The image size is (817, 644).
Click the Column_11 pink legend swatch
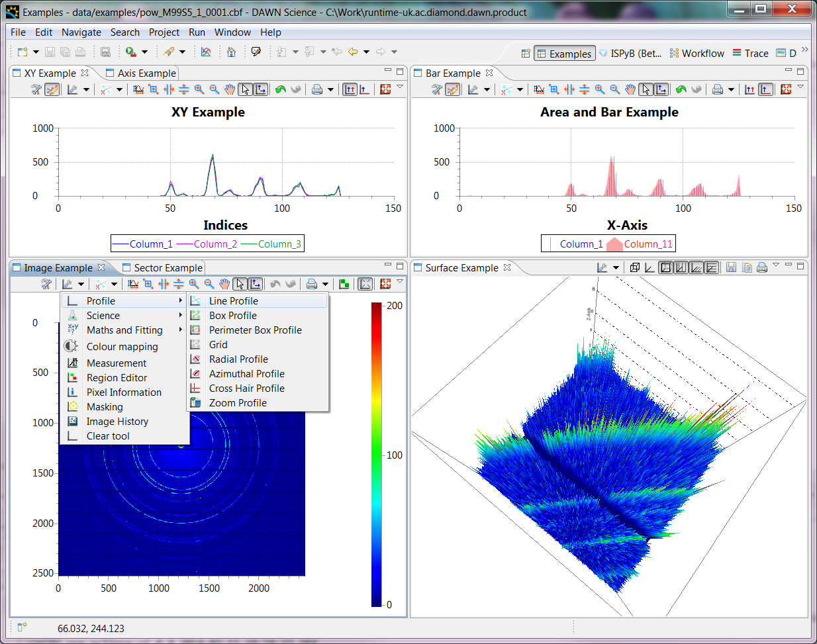614,244
